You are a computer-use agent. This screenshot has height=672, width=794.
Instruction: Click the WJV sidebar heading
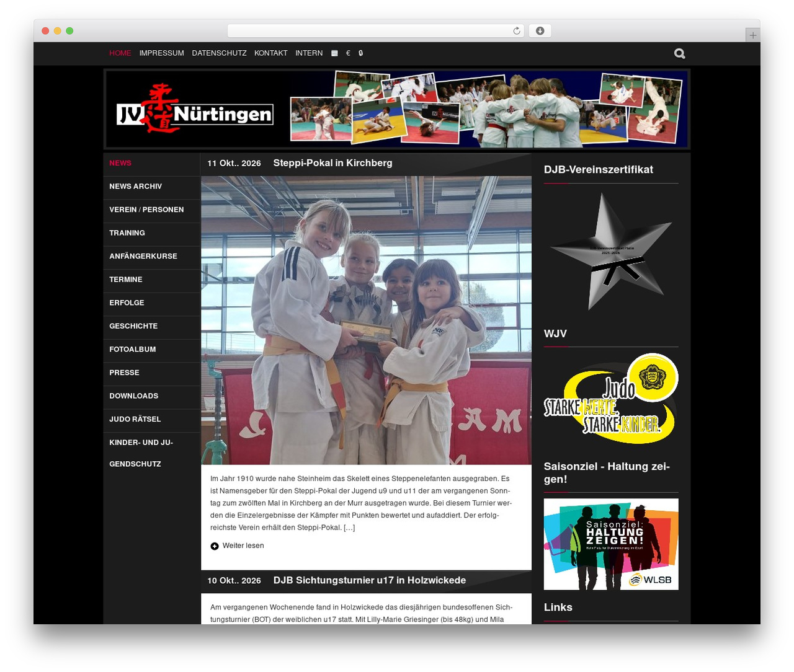(555, 334)
